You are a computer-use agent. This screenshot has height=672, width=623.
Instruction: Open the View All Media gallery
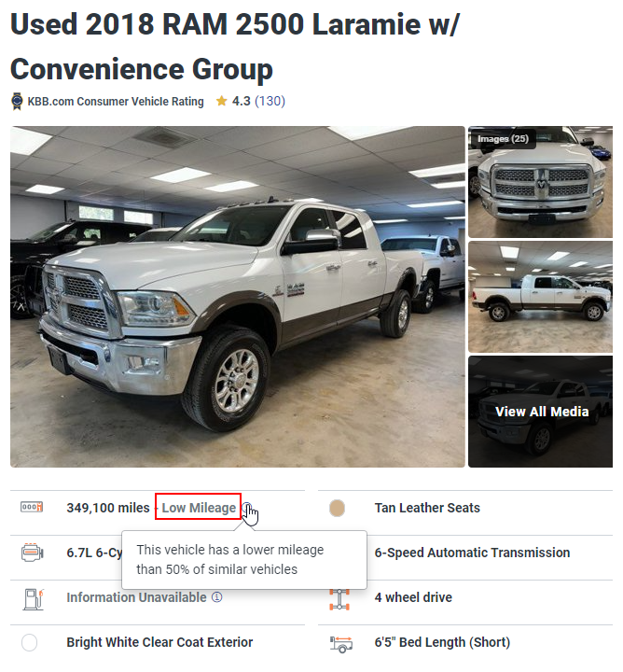click(541, 412)
